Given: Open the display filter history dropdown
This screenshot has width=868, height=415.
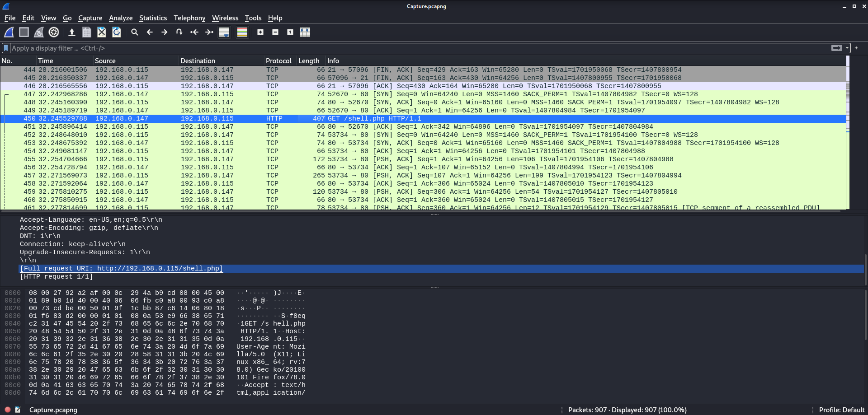Looking at the screenshot, I should (847, 48).
